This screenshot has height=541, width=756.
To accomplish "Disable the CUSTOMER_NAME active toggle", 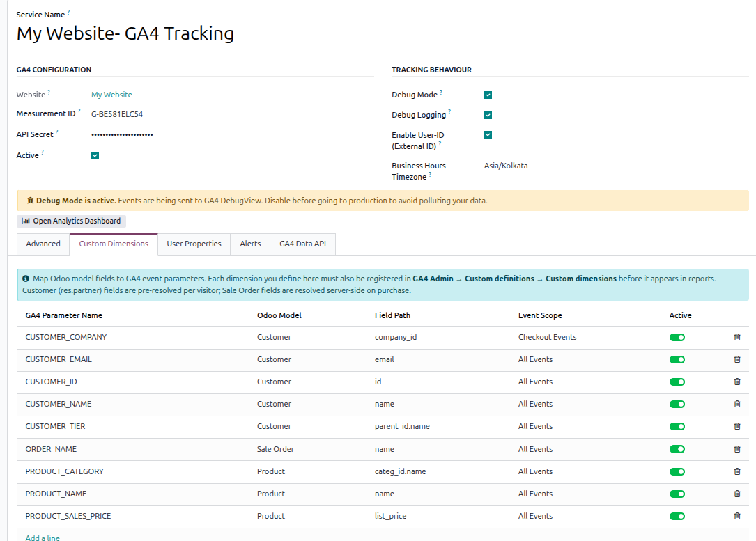I will pos(677,405).
